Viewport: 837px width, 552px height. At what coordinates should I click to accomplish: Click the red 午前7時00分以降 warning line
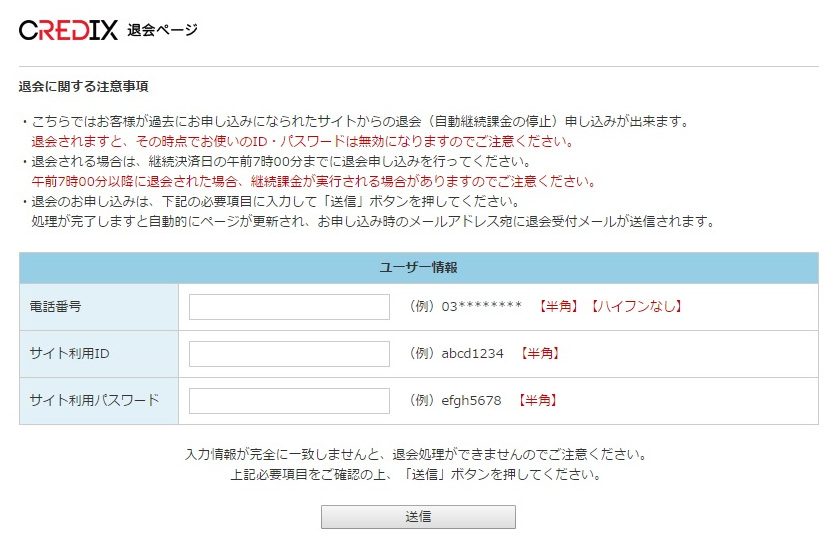313,181
